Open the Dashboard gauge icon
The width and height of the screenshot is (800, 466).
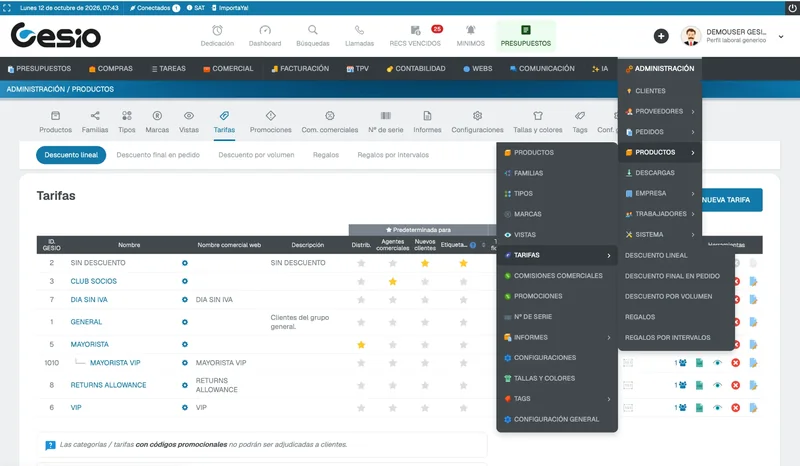click(265, 31)
